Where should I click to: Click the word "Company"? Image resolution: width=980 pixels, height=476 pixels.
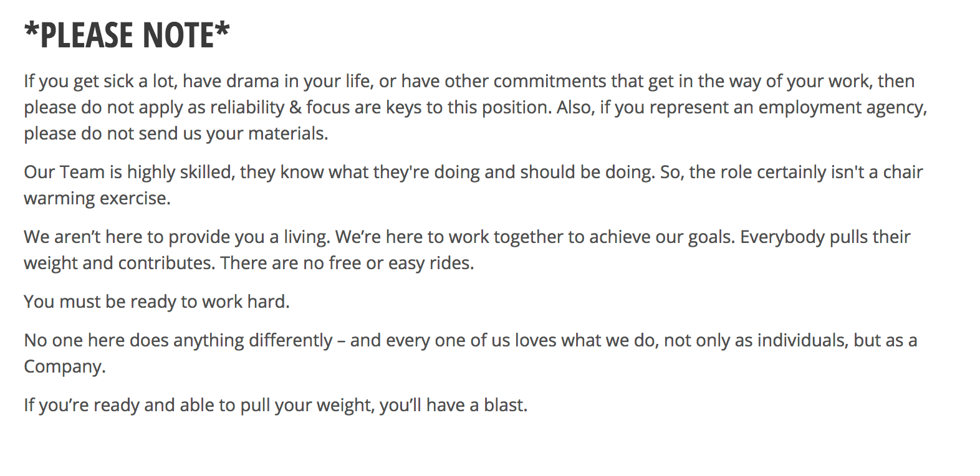click(x=63, y=367)
